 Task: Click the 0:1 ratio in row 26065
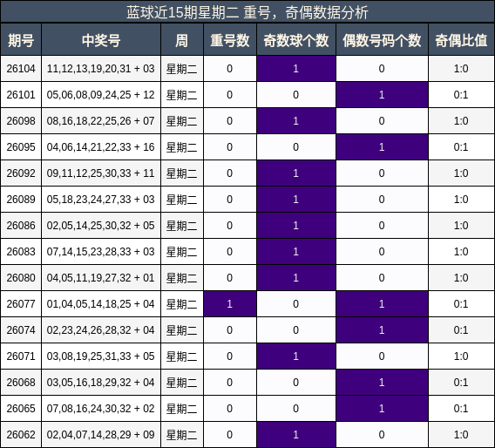(x=461, y=409)
